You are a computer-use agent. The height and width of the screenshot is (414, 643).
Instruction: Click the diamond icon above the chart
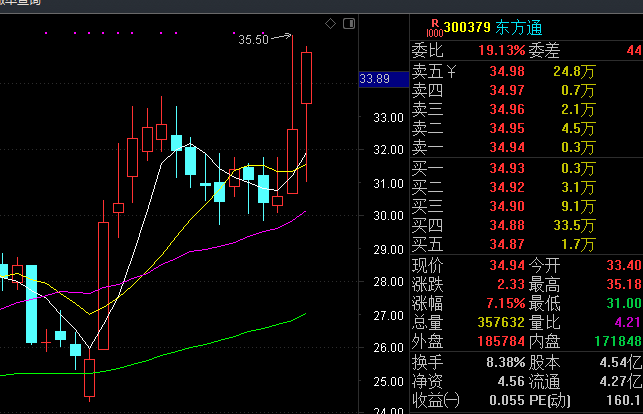point(330,24)
